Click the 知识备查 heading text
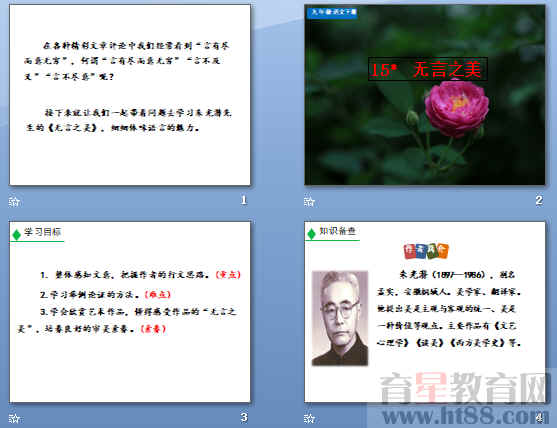The height and width of the screenshot is (428, 557). 337,231
